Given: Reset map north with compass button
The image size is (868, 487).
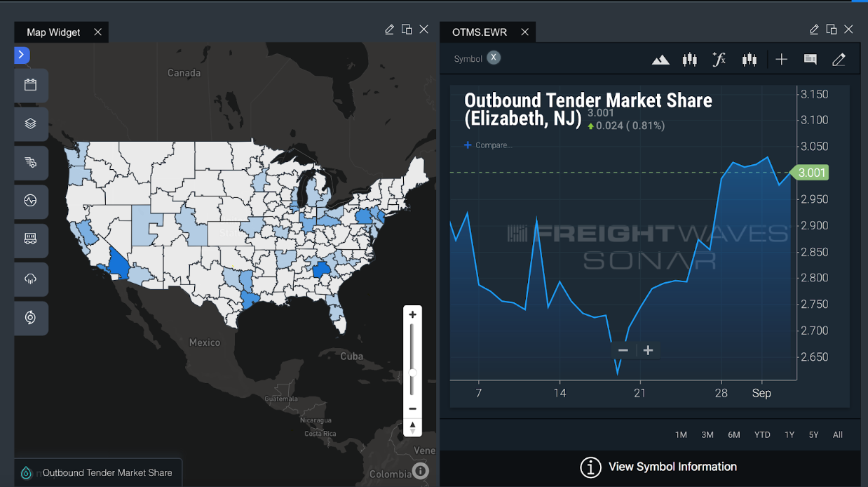Looking at the screenshot, I should (413, 427).
